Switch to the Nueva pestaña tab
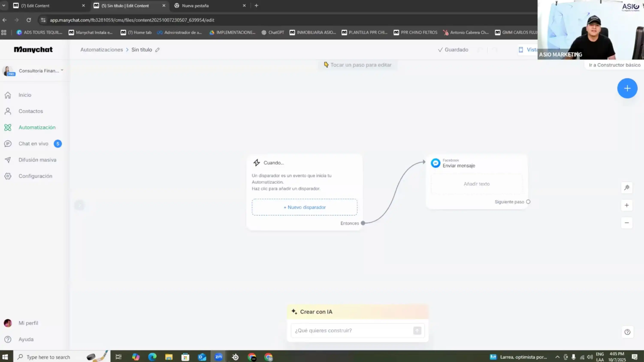The image size is (644, 362). [x=195, y=6]
